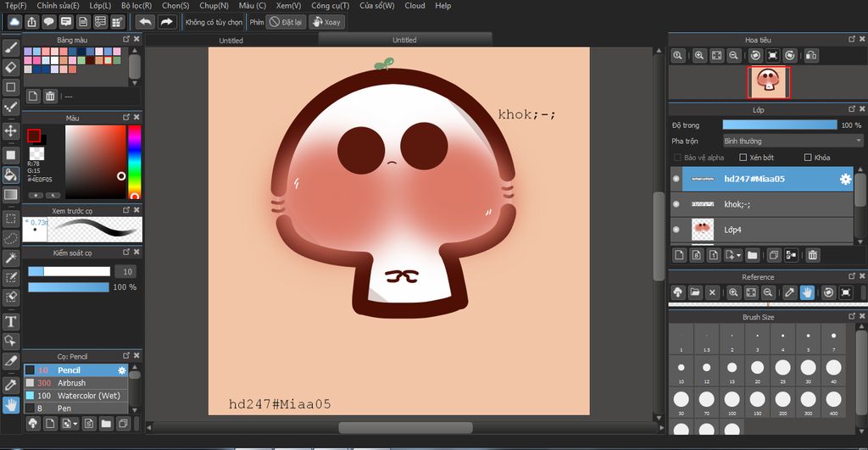
Task: Click flip view icon in Navigator
Action: tap(811, 55)
